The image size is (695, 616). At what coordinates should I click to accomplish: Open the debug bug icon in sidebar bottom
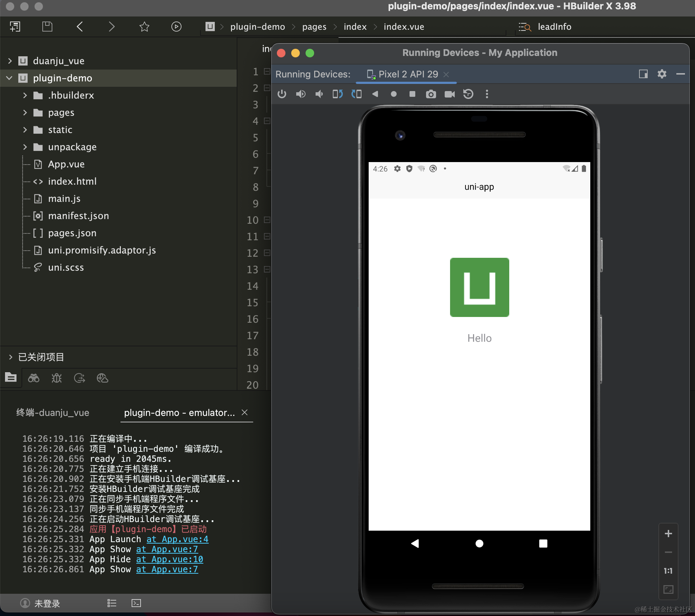[57, 378]
